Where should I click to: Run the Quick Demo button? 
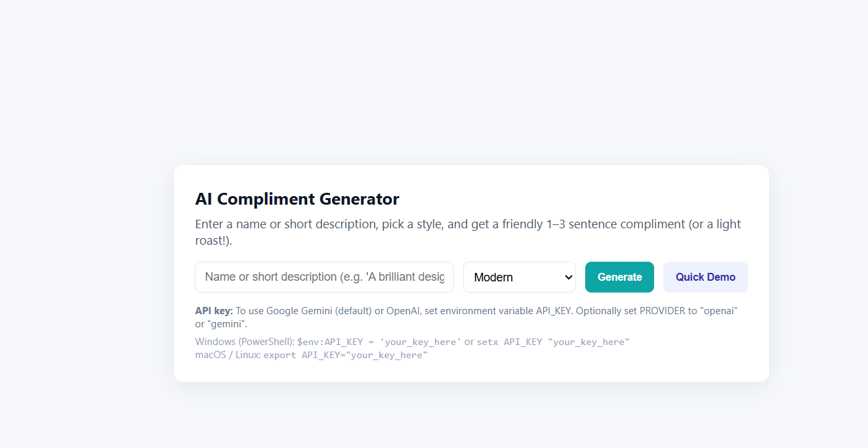click(x=705, y=277)
